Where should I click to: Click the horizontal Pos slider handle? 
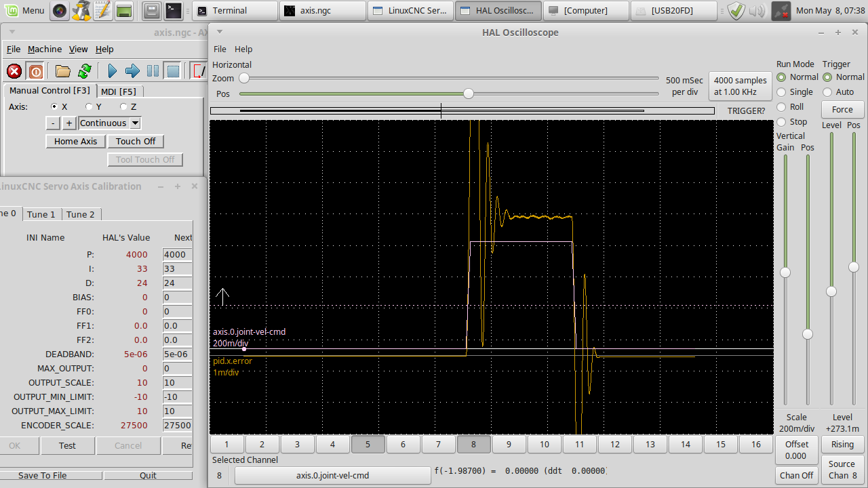tap(468, 94)
